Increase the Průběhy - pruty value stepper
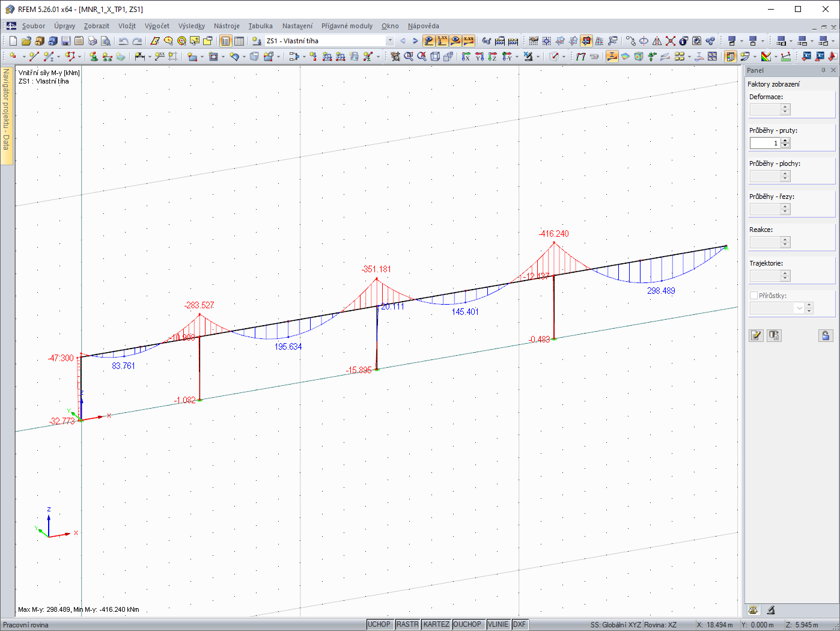The image size is (840, 631). (x=785, y=140)
